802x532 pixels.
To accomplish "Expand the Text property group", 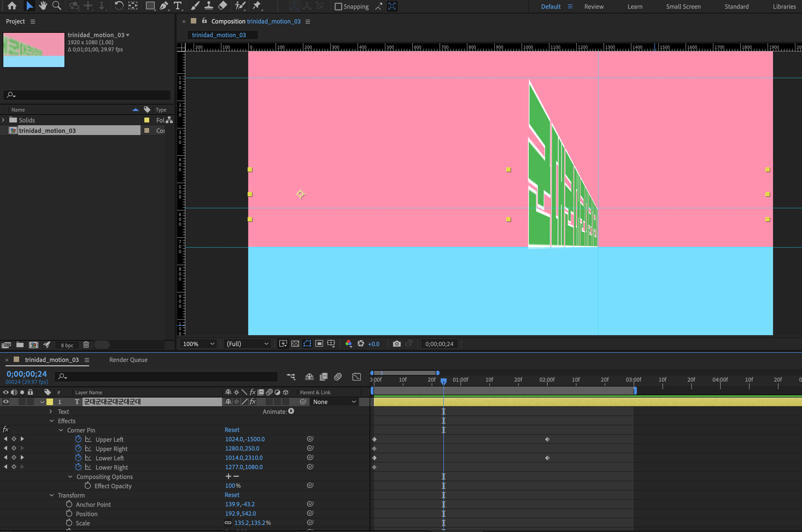I will pos(51,411).
